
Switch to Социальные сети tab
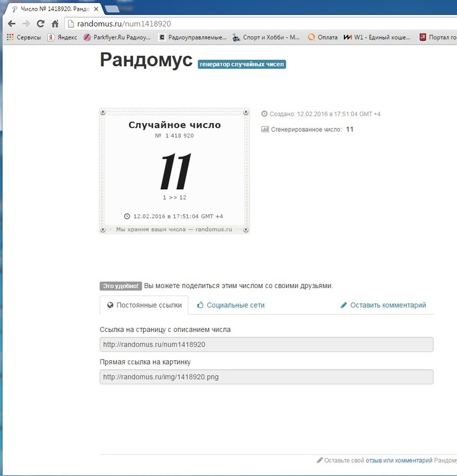tap(231, 305)
